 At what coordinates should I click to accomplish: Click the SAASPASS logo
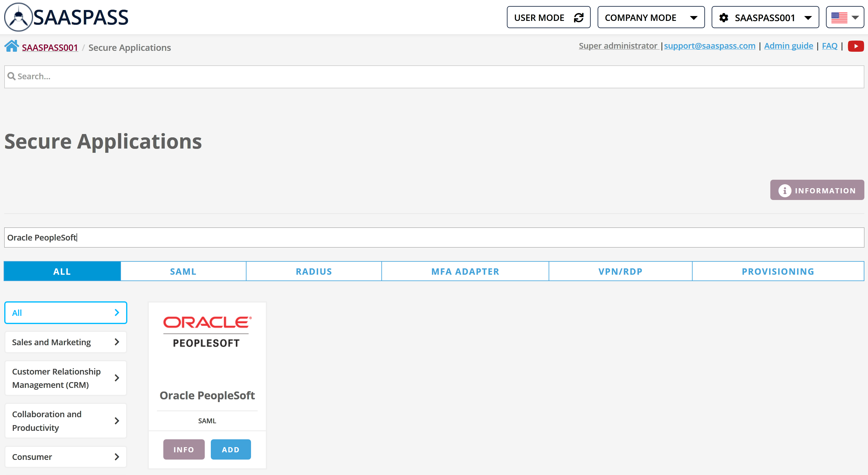click(x=66, y=17)
